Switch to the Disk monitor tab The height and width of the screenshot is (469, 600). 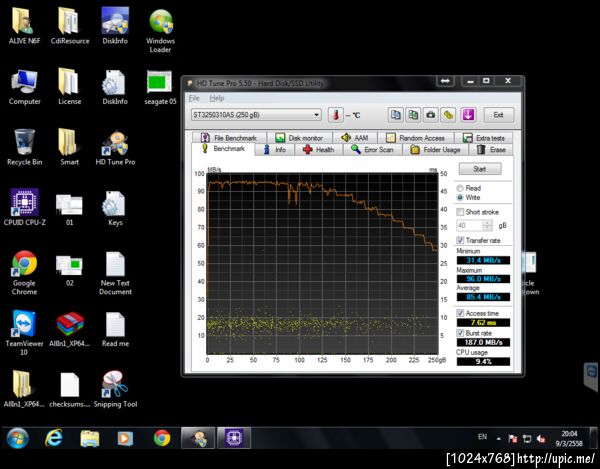point(299,138)
